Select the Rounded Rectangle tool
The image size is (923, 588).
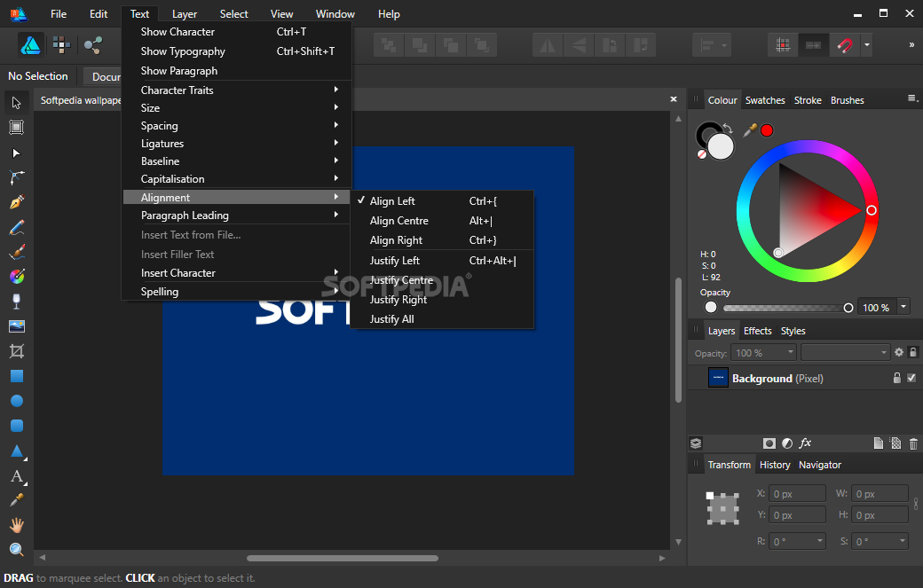[x=17, y=426]
